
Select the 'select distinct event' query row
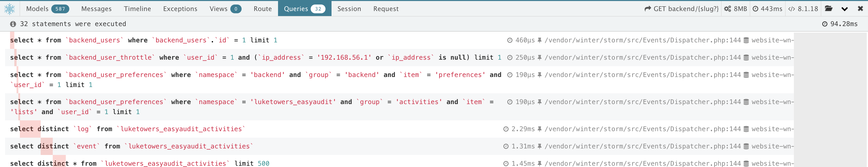tap(399, 146)
